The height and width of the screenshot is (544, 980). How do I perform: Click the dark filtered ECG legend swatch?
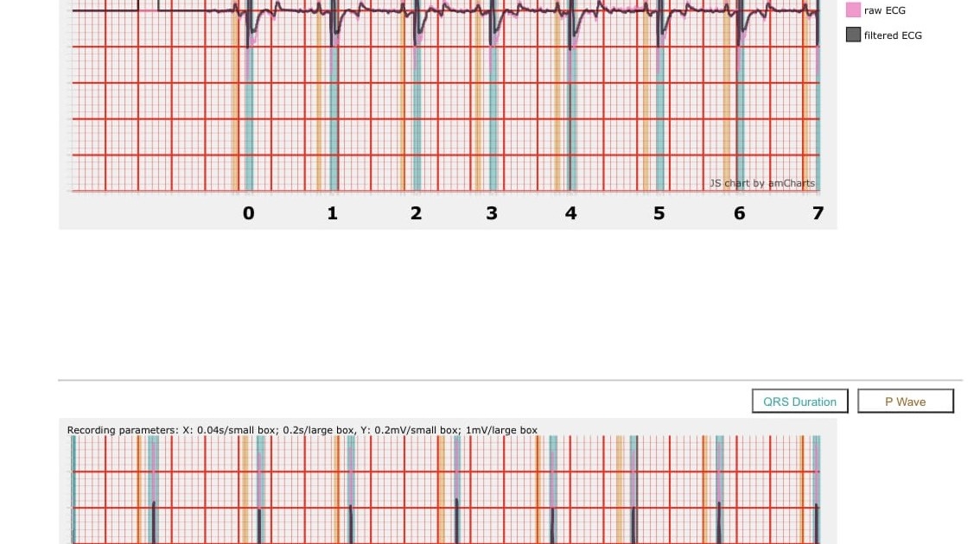click(853, 35)
